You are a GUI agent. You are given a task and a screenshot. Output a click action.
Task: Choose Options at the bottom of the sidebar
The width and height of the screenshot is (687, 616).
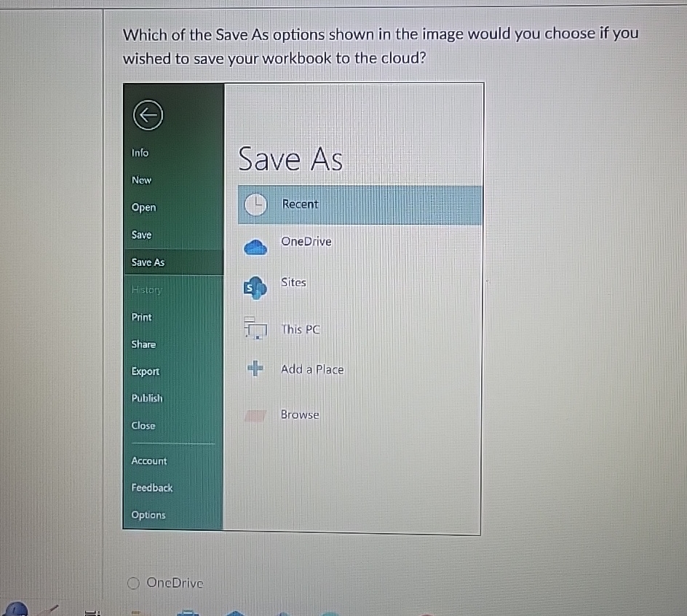[148, 515]
